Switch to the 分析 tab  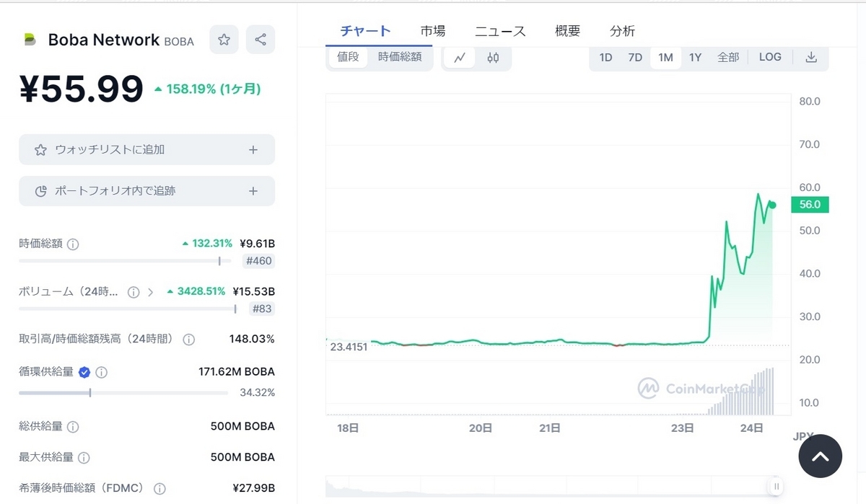coord(622,31)
